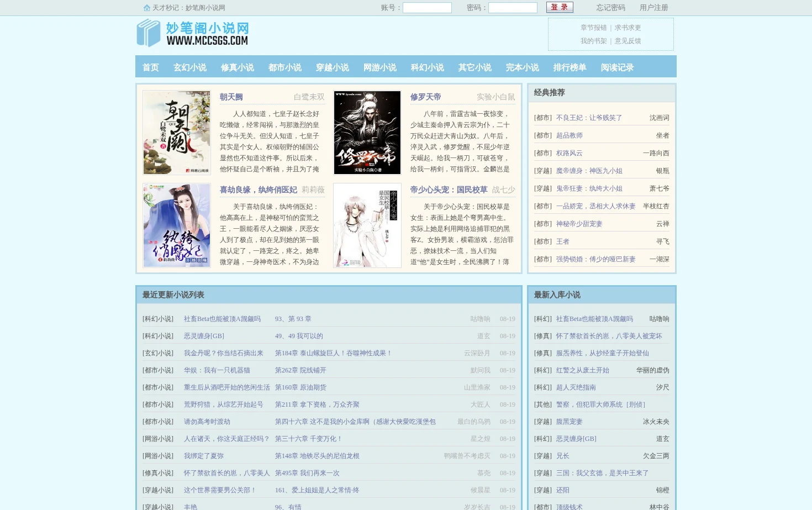This screenshot has height=510, width=812.
Task: Select the 都市小说 navigation tab
Action: 285,67
